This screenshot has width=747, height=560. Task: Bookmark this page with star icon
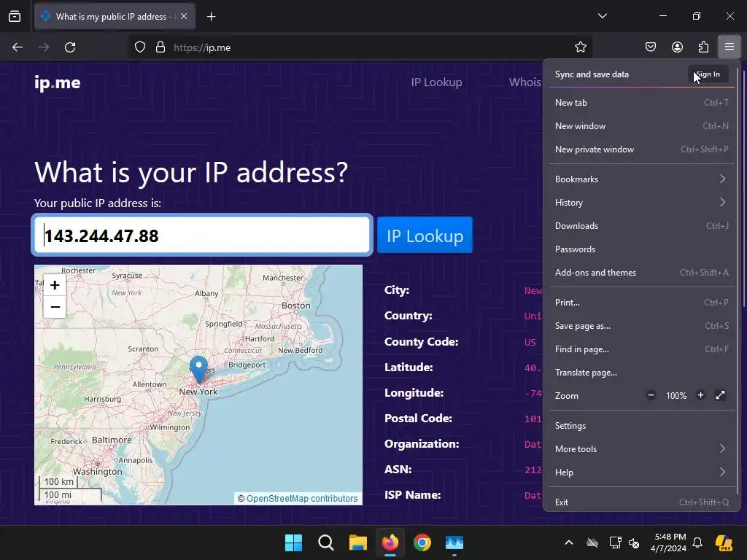pyautogui.click(x=580, y=47)
